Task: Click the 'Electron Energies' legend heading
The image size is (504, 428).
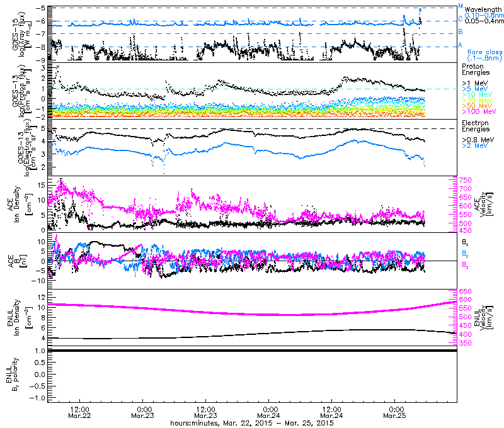Action: coord(476,126)
